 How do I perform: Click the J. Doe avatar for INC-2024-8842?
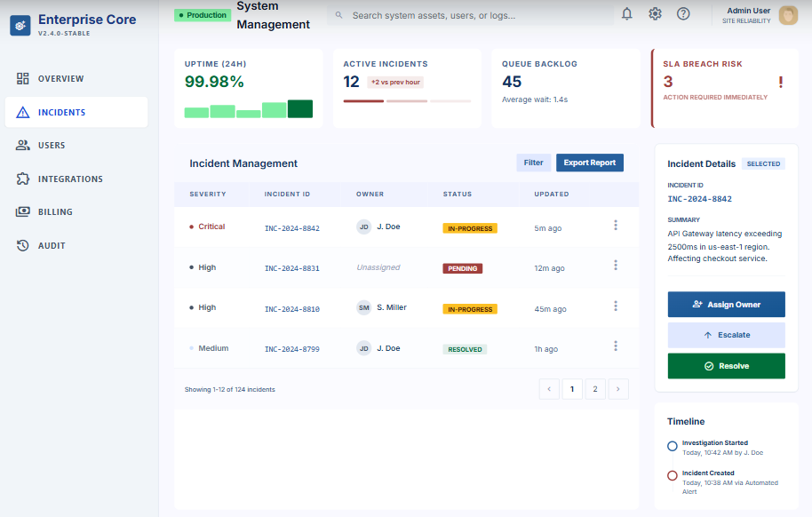[x=363, y=227]
